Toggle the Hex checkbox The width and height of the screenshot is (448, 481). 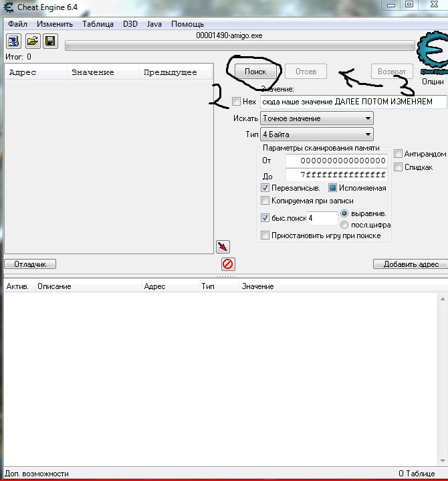pyautogui.click(x=236, y=101)
